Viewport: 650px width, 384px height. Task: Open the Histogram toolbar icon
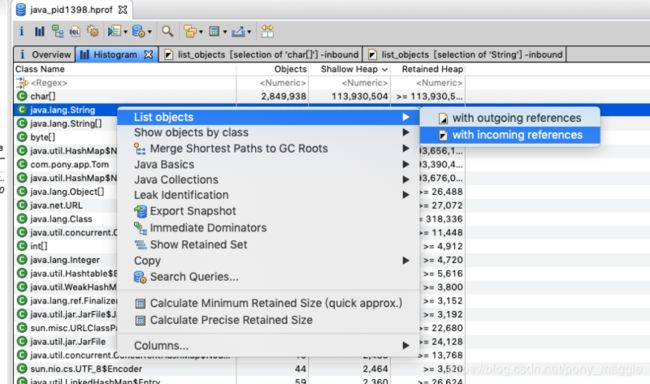(39, 31)
